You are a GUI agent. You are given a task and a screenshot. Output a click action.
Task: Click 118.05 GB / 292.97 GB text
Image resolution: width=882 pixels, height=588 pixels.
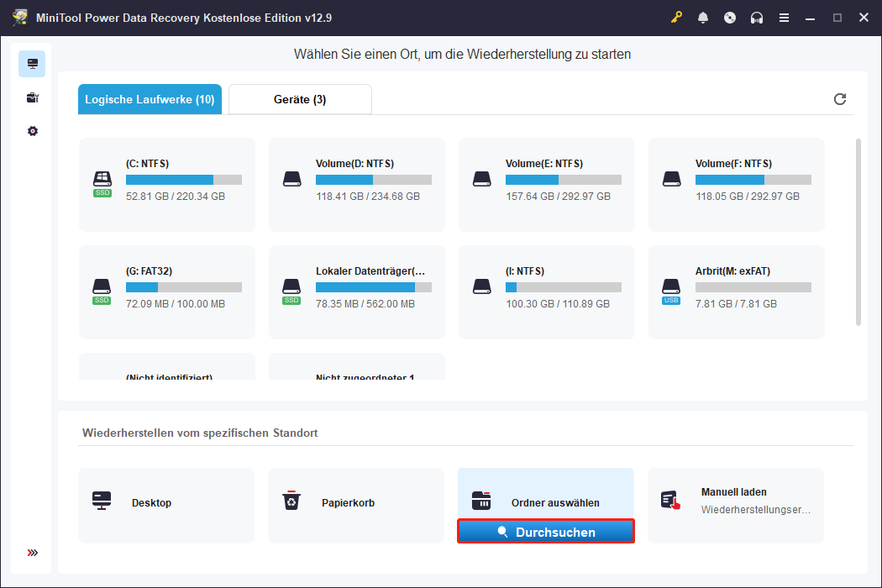(748, 197)
